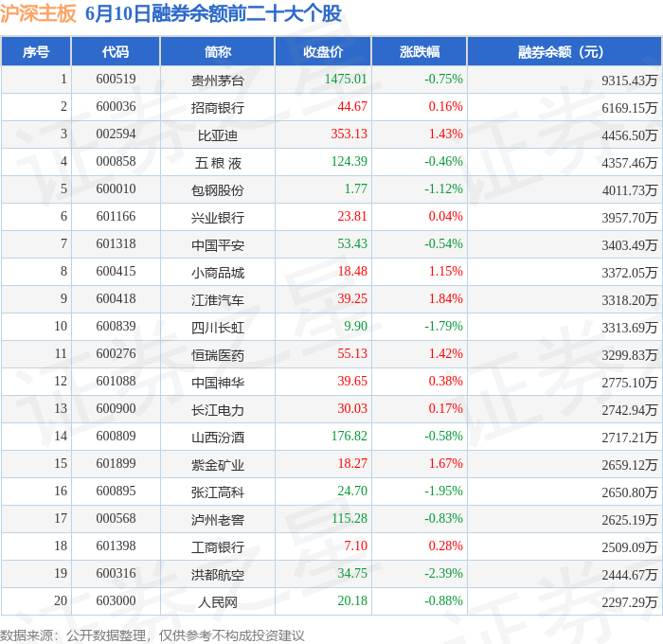The width and height of the screenshot is (663, 644).
Task: Select stock code 600036
Action: pyautogui.click(x=116, y=107)
